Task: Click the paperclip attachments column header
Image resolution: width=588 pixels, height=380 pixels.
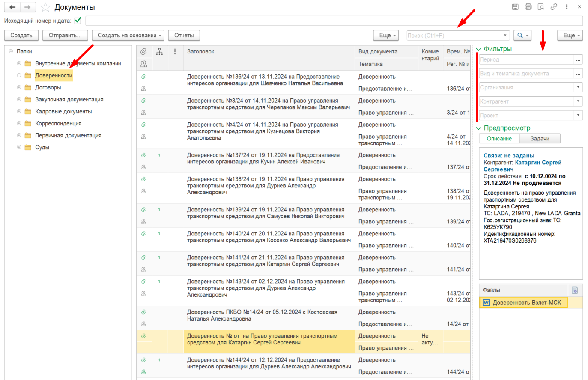Action: [143, 51]
